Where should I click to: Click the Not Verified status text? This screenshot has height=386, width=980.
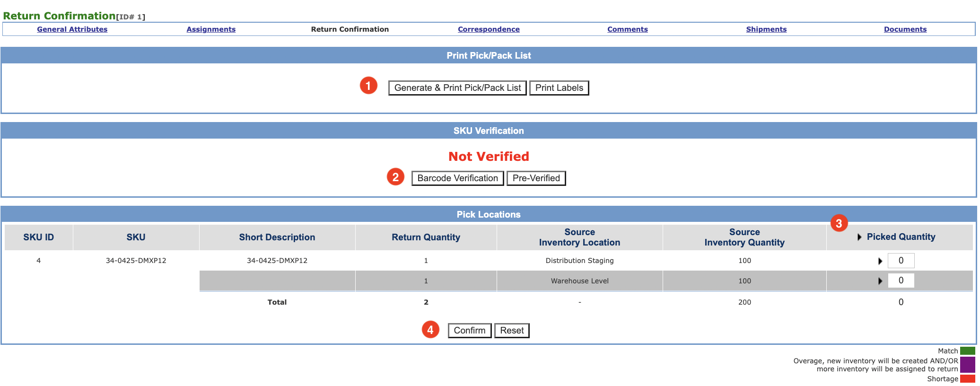489,157
